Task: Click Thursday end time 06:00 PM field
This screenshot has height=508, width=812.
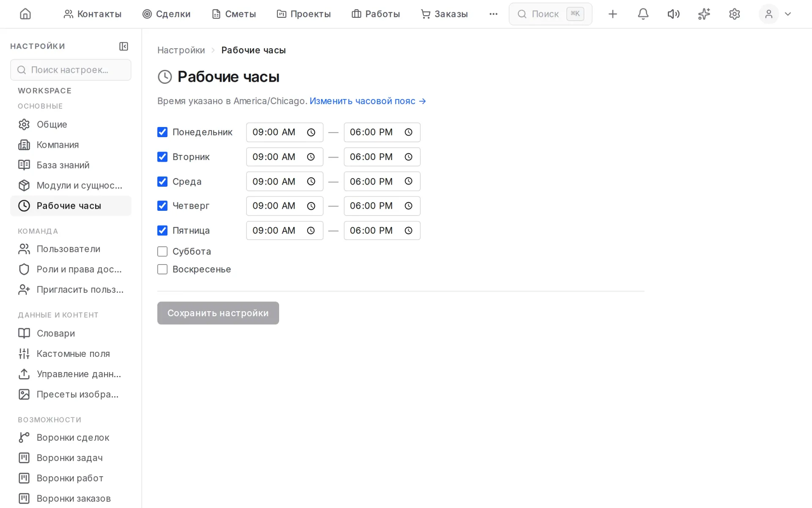Action: click(x=382, y=206)
